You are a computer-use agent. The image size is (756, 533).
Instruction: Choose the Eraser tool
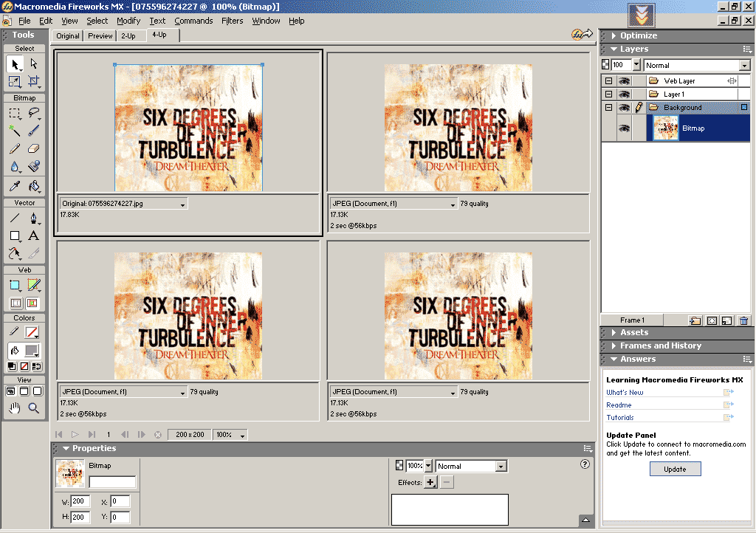[33, 148]
